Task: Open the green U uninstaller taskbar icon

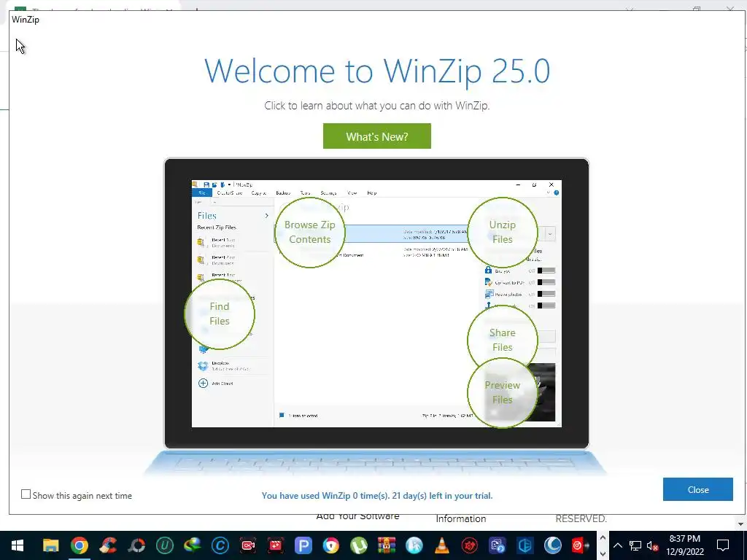Action: click(x=165, y=545)
